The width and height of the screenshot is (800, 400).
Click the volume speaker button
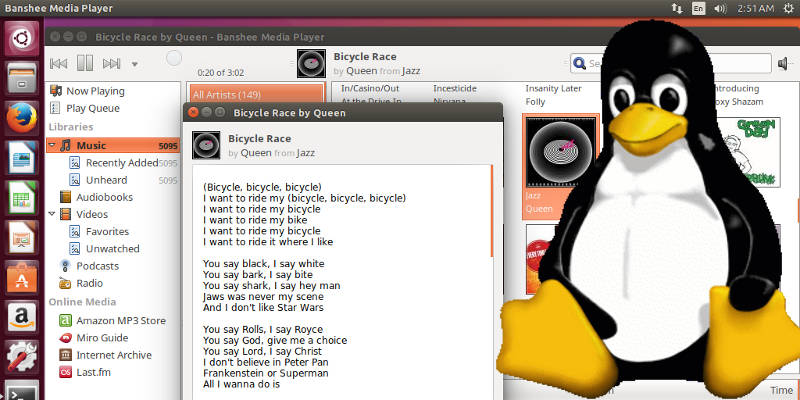pos(783,63)
